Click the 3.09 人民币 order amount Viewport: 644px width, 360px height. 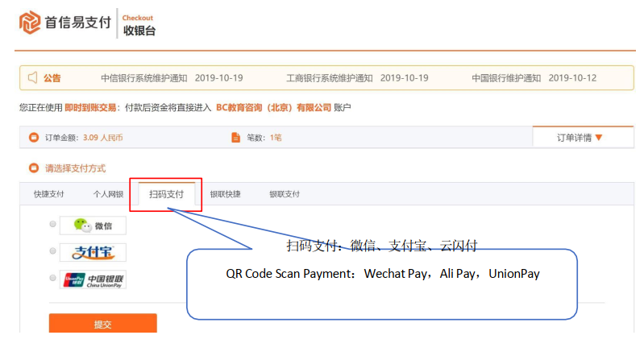point(102,138)
